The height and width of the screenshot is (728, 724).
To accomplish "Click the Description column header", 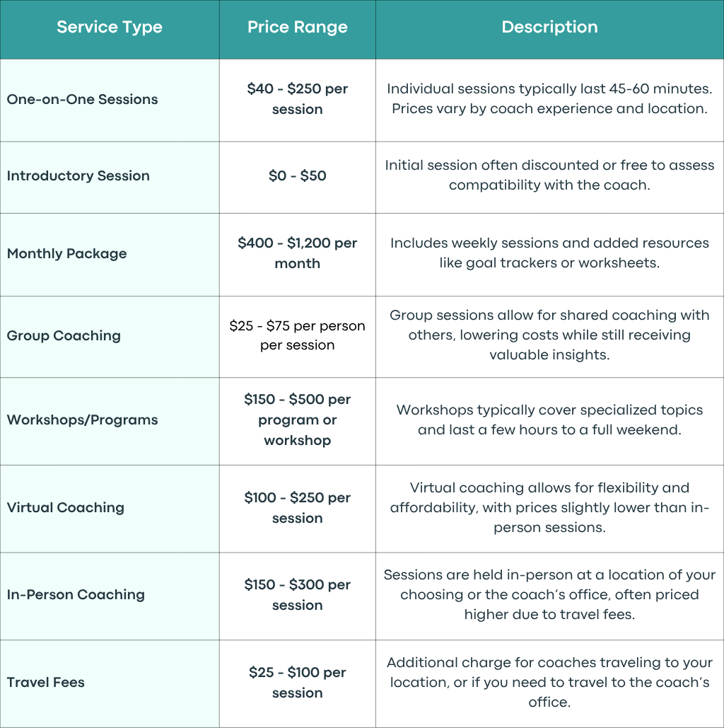I will click(x=549, y=27).
